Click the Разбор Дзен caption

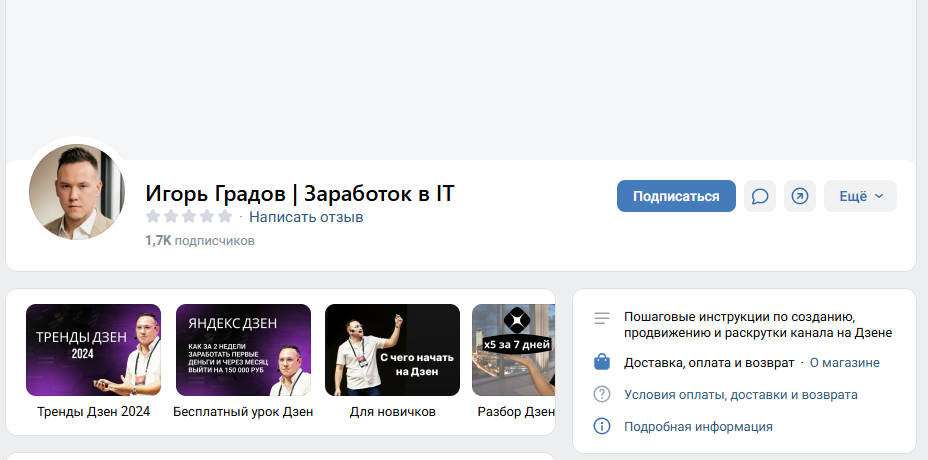click(x=516, y=411)
